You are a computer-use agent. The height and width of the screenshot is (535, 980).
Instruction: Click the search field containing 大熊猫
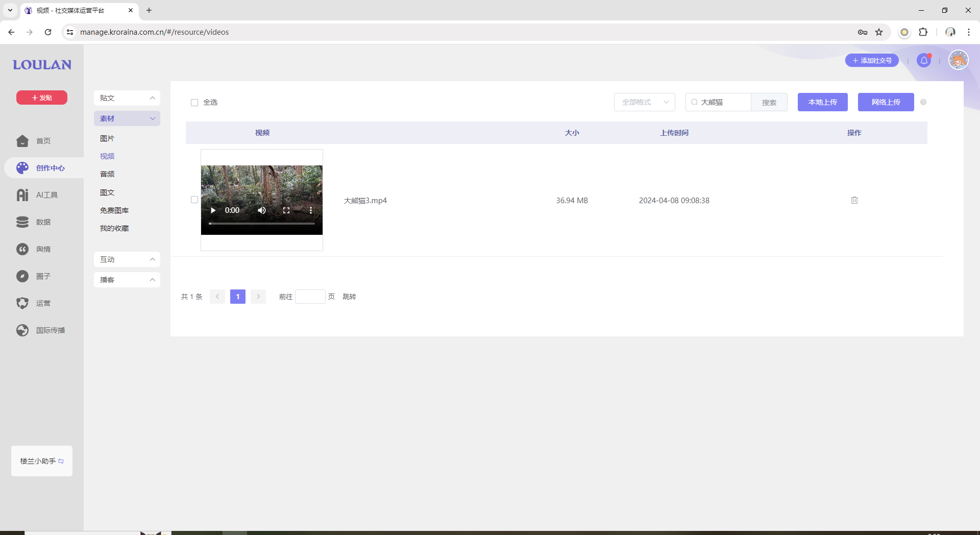(718, 102)
